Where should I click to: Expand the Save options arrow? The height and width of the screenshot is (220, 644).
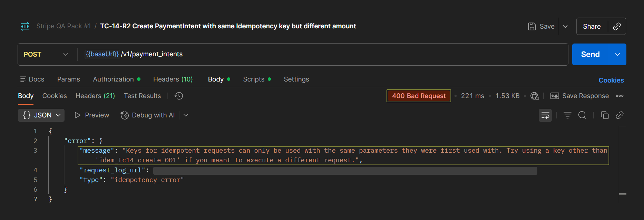tap(565, 26)
